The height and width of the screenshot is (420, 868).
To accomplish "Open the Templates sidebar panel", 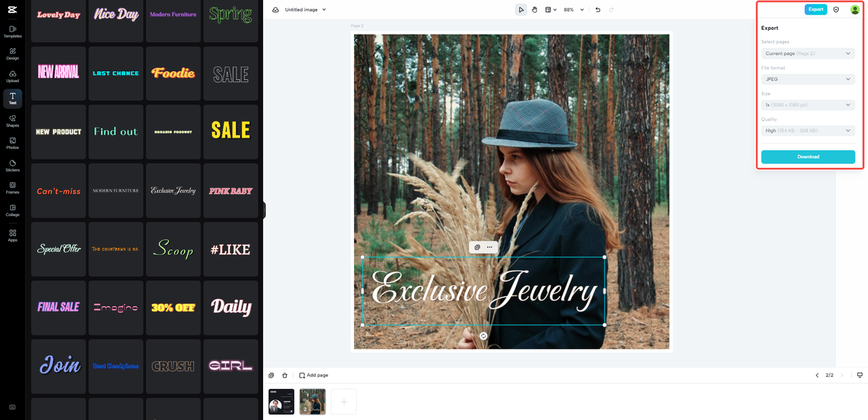I will 12,32.
